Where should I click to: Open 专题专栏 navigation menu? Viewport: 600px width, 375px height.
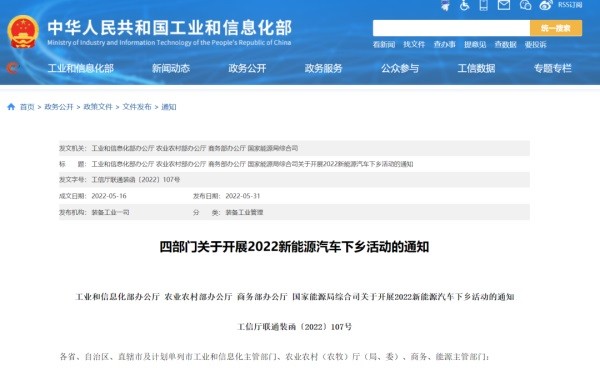coord(553,68)
